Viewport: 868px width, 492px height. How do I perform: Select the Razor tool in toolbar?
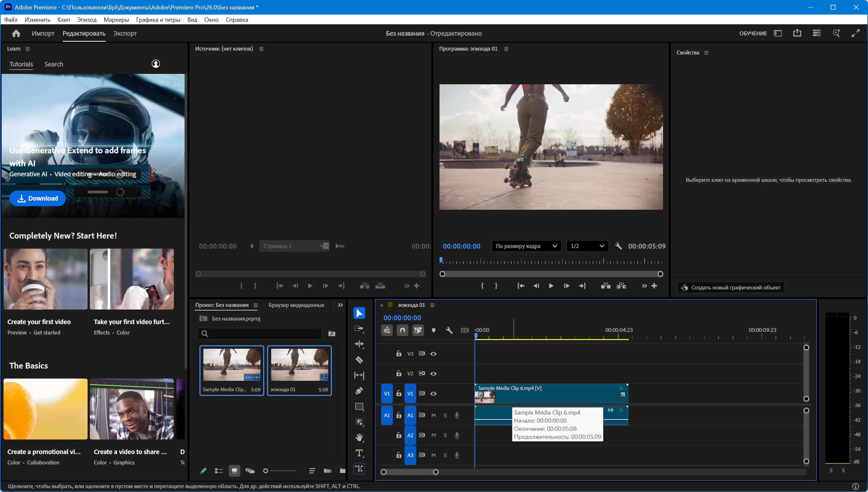point(359,359)
